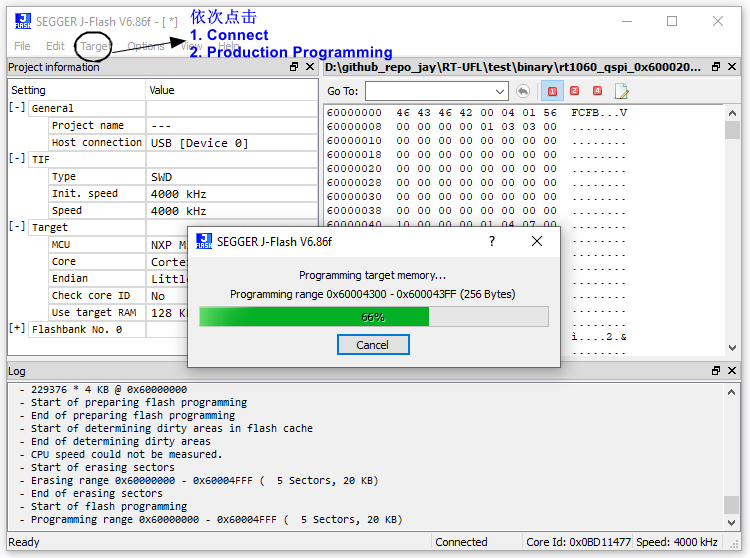Close the Log panel

732,371
